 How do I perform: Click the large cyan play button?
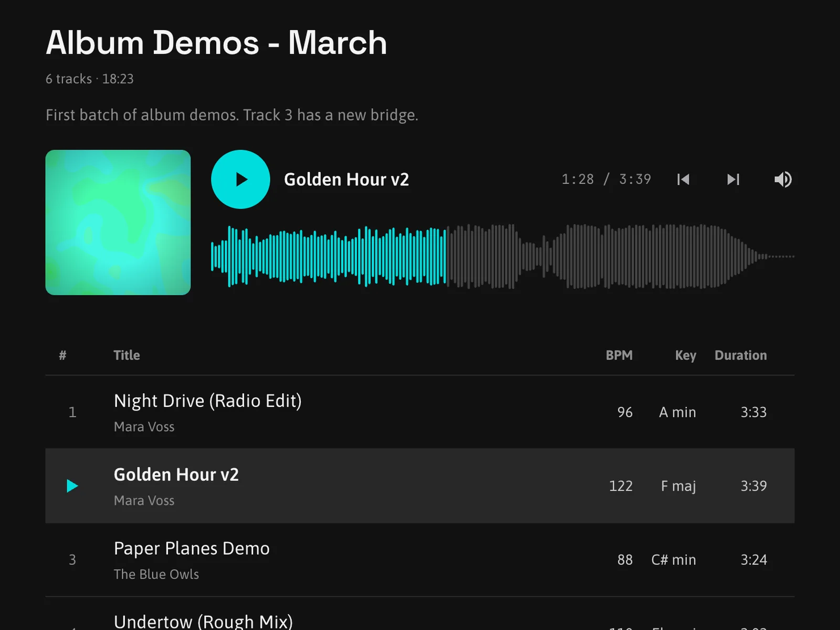[x=240, y=180]
